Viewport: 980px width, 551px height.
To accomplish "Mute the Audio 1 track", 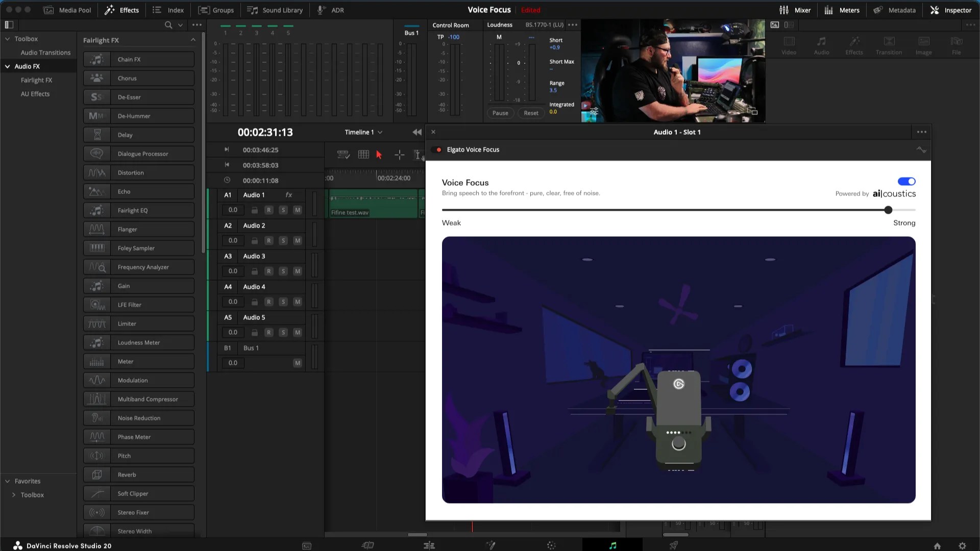I will (298, 210).
